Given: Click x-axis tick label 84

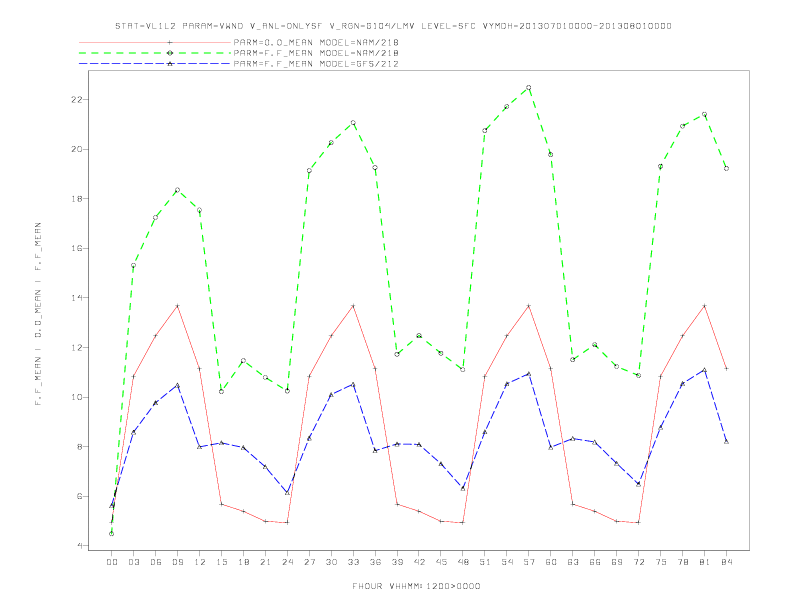Looking at the screenshot, I should pyautogui.click(x=726, y=562).
